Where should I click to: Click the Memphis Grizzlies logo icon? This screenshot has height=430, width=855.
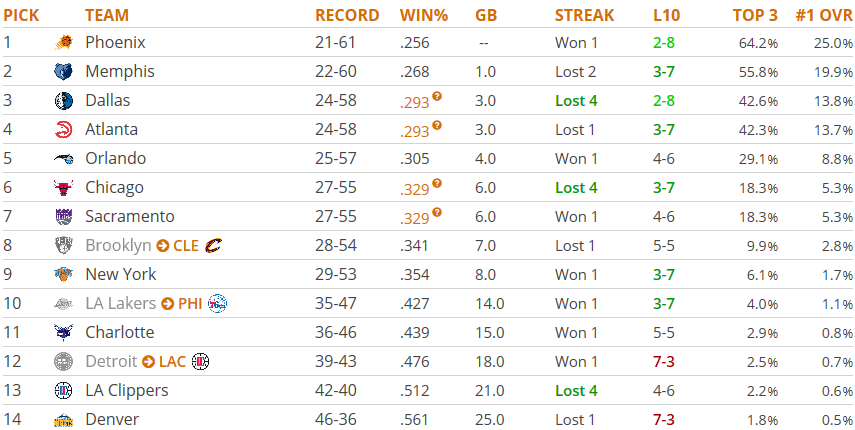[63, 71]
